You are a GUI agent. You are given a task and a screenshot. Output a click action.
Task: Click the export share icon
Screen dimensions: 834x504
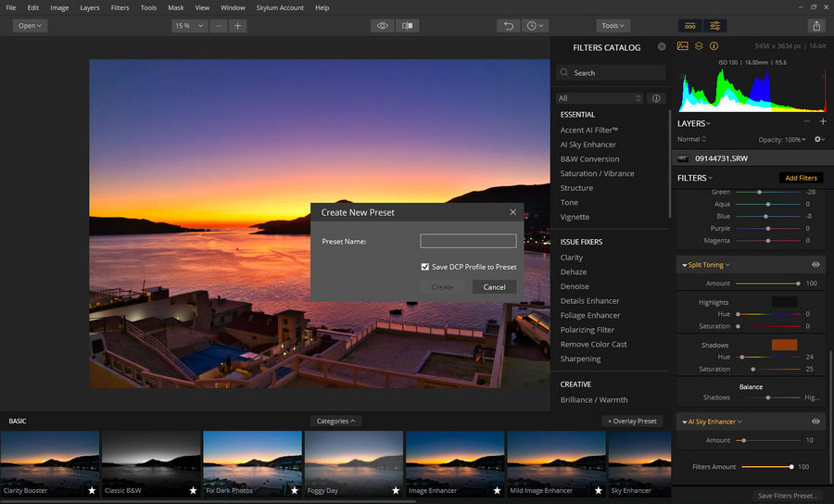tap(816, 26)
